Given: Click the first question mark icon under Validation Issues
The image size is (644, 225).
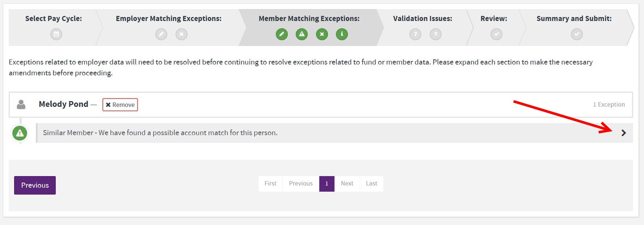Looking at the screenshot, I should (415, 34).
